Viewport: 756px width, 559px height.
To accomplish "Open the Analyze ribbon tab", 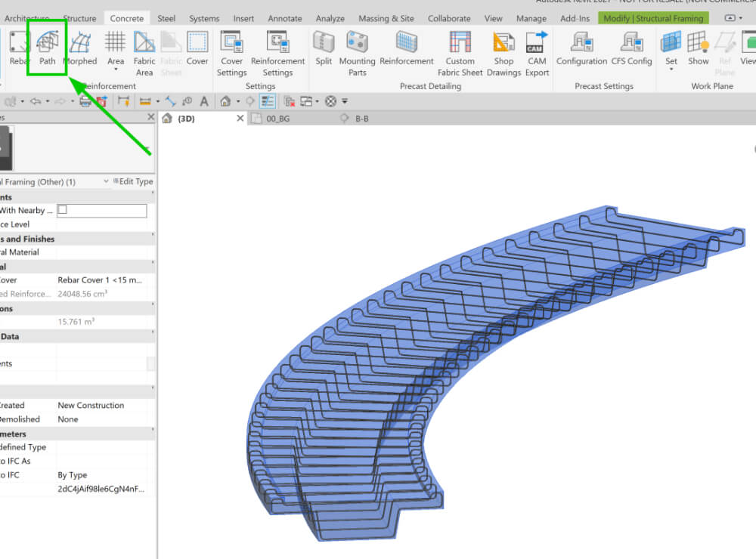I will (x=330, y=18).
